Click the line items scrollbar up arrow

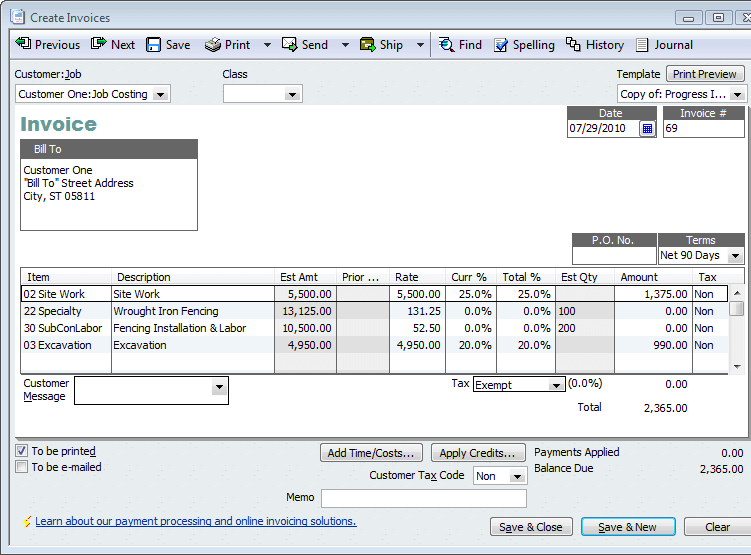(737, 293)
